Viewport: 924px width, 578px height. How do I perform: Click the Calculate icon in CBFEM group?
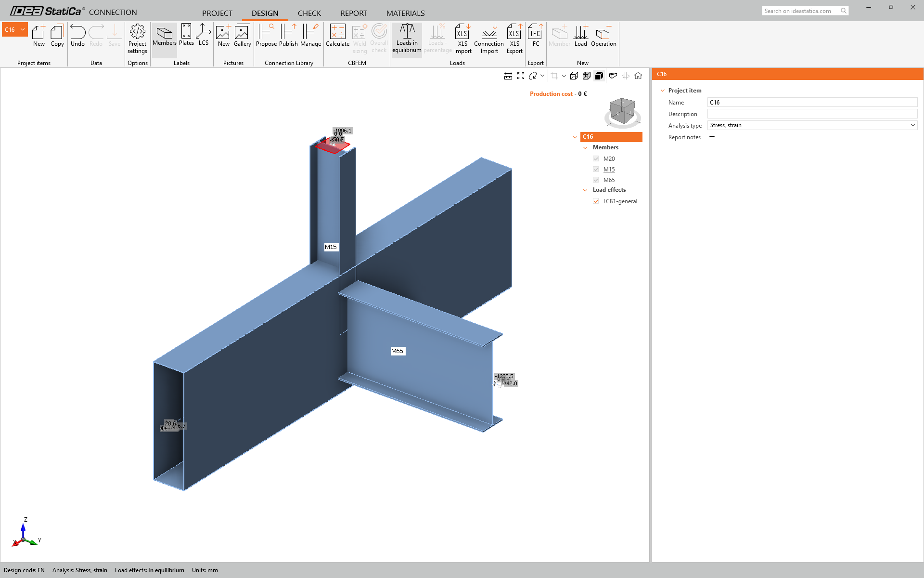(x=337, y=36)
